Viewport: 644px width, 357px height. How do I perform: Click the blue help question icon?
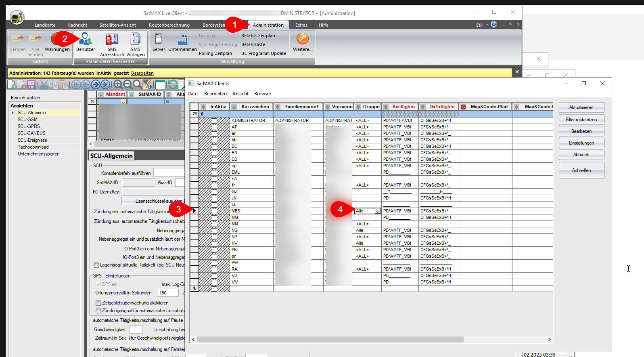[494, 25]
